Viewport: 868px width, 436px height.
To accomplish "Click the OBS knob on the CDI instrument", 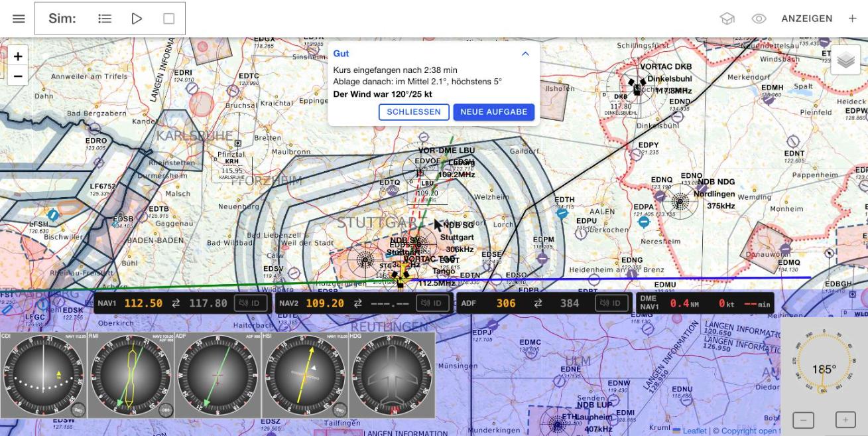I will coord(78,410).
